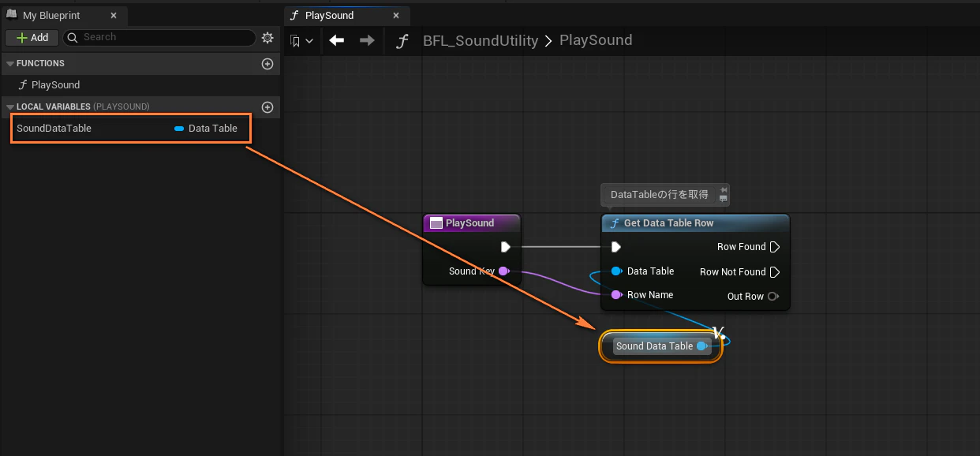Select the PlaySound entry node header

[471, 223]
